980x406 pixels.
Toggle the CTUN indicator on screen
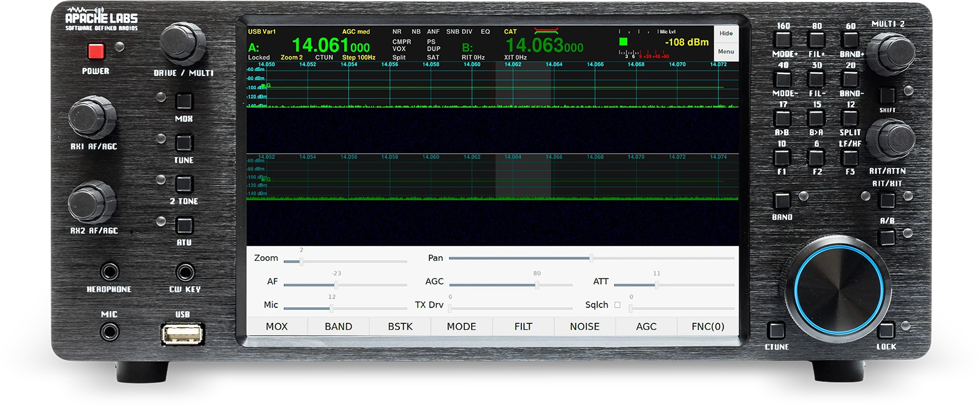tap(324, 58)
